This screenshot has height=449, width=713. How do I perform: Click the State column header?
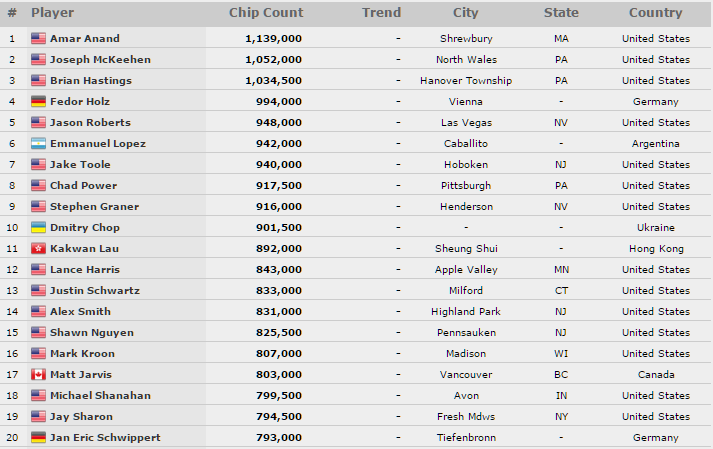point(561,13)
